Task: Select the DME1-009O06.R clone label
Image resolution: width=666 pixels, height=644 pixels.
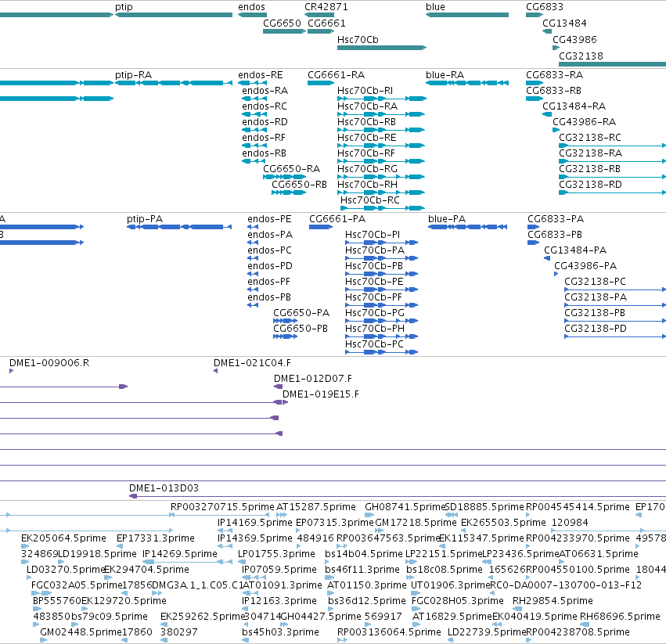Action: click(49, 363)
